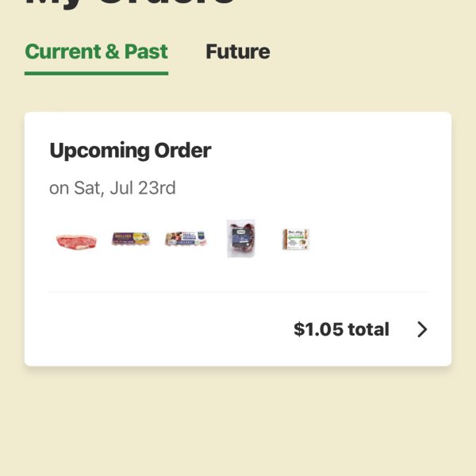Click the green underline beneath Current & Past
Image resolution: width=476 pixels, height=476 pixels.
96,74
